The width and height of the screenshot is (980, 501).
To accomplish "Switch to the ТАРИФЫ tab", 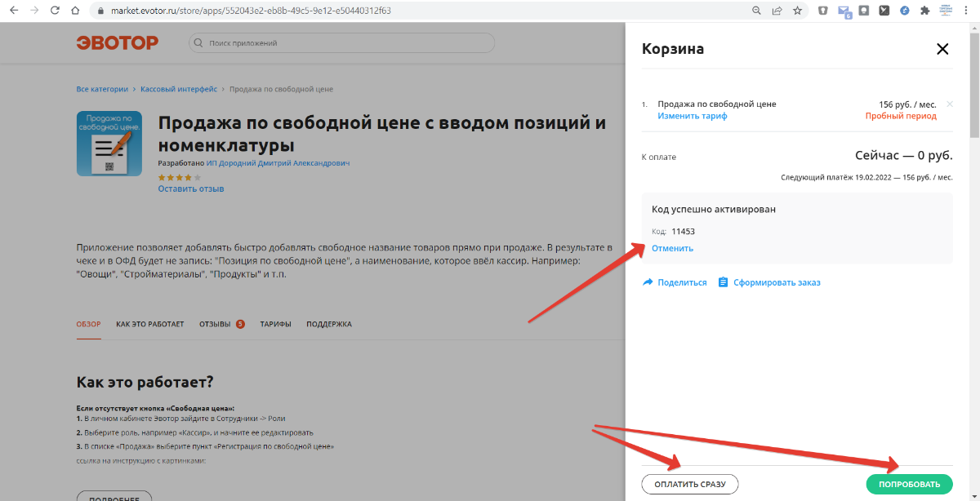I will (276, 324).
